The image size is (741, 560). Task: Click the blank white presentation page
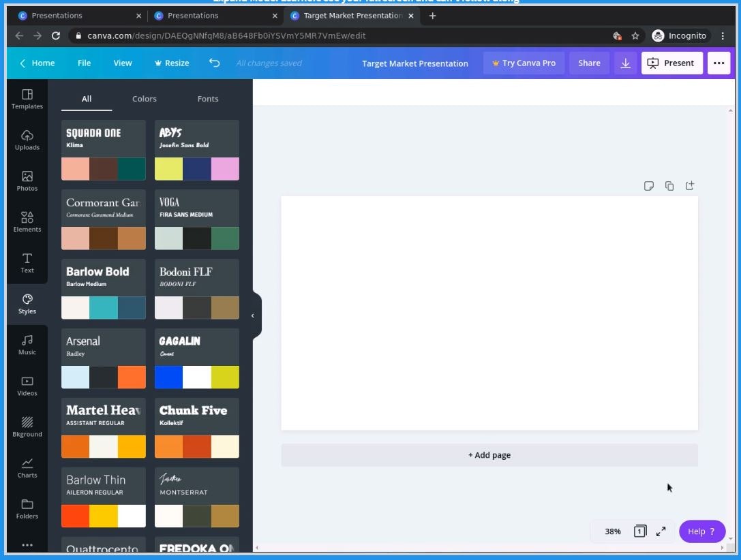coord(489,313)
